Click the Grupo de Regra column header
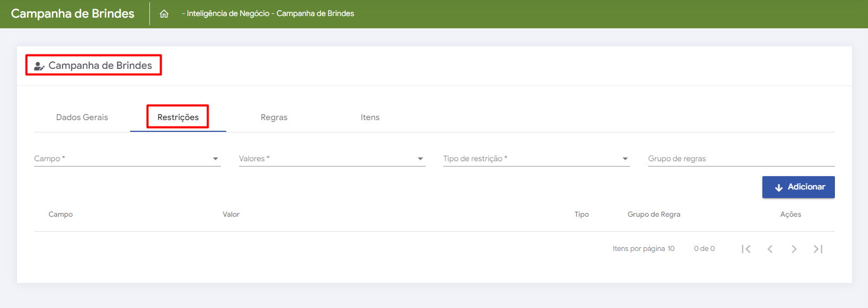Image resolution: width=868 pixels, height=308 pixels. [654, 215]
